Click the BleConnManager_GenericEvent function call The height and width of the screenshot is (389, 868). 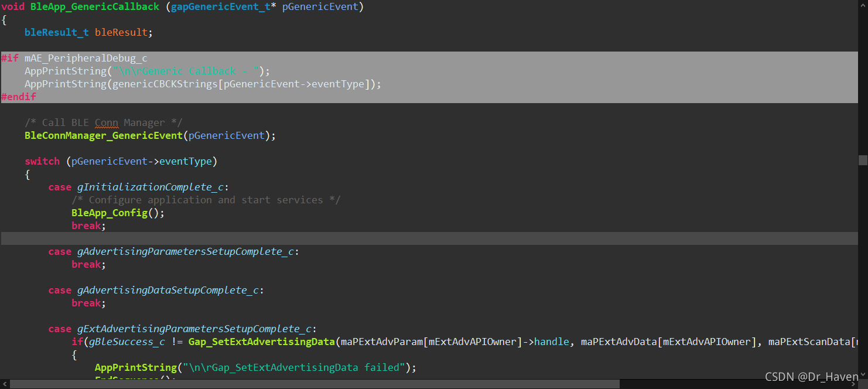104,135
